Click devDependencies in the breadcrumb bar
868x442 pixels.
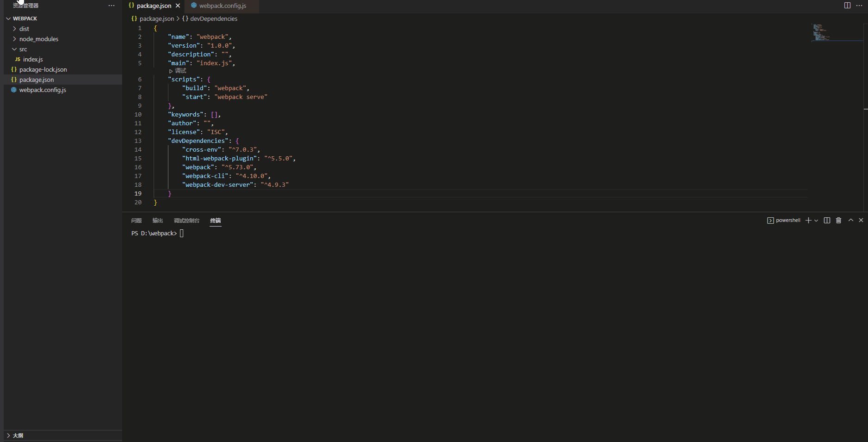pyautogui.click(x=214, y=18)
